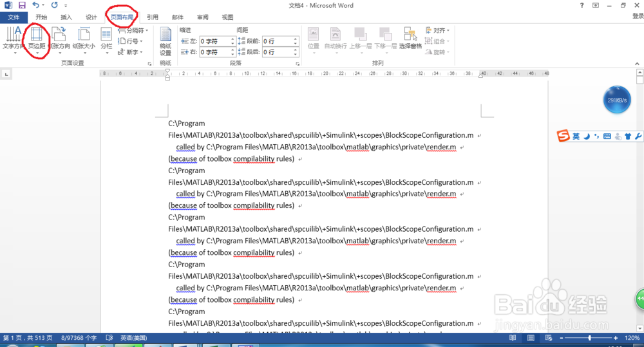This screenshot has height=347, width=644.
Task: Switch to the 设计 Design tab
Action: pyautogui.click(x=91, y=17)
